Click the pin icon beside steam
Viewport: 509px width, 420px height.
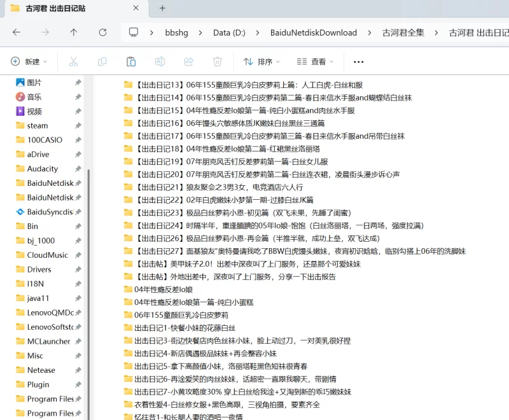coord(78,125)
